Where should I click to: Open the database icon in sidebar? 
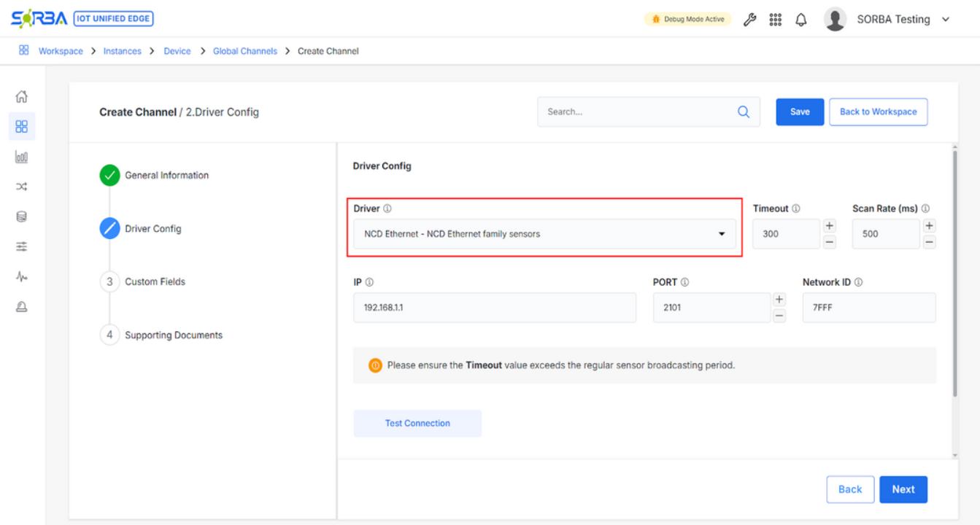pyautogui.click(x=22, y=217)
